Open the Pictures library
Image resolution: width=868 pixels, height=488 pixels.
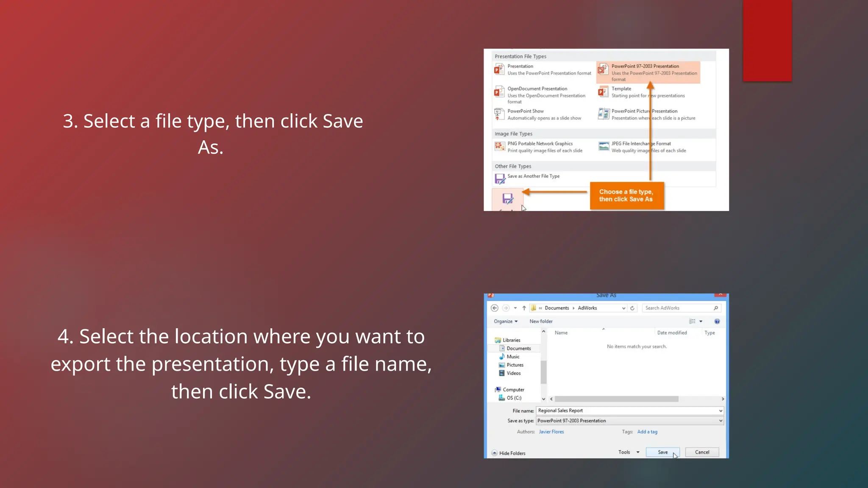(x=511, y=365)
